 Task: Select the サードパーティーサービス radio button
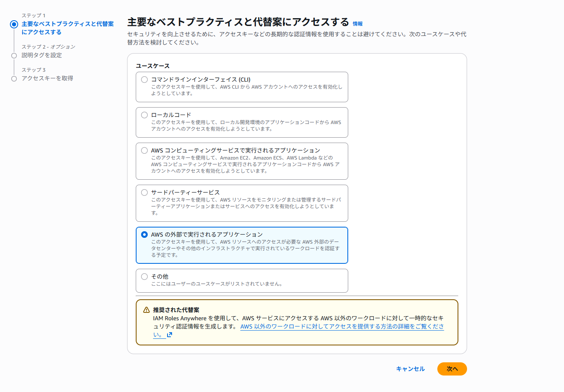click(144, 192)
